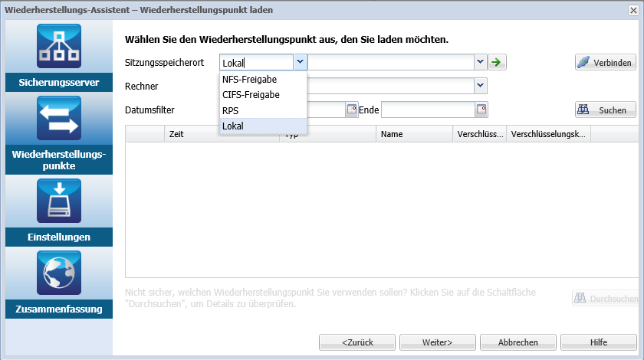Choose CIFS-Freigabe from the dropdown list
644x360 pixels.
tap(263, 95)
